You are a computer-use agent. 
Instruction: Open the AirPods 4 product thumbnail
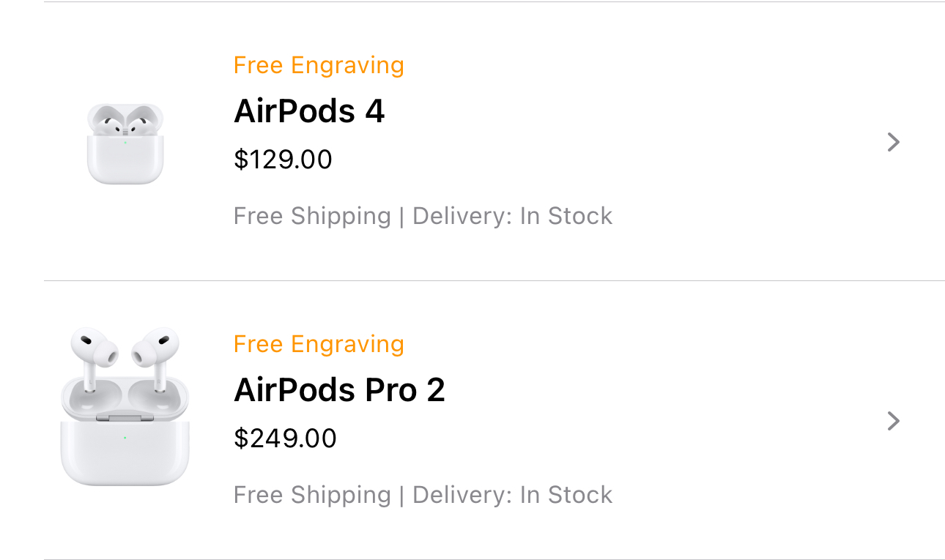point(125,143)
